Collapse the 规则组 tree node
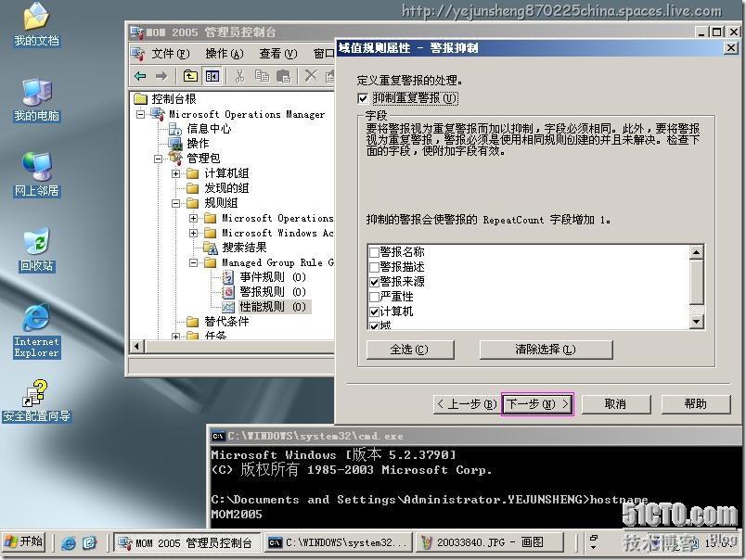This screenshot has height=560, width=746. coord(175,203)
